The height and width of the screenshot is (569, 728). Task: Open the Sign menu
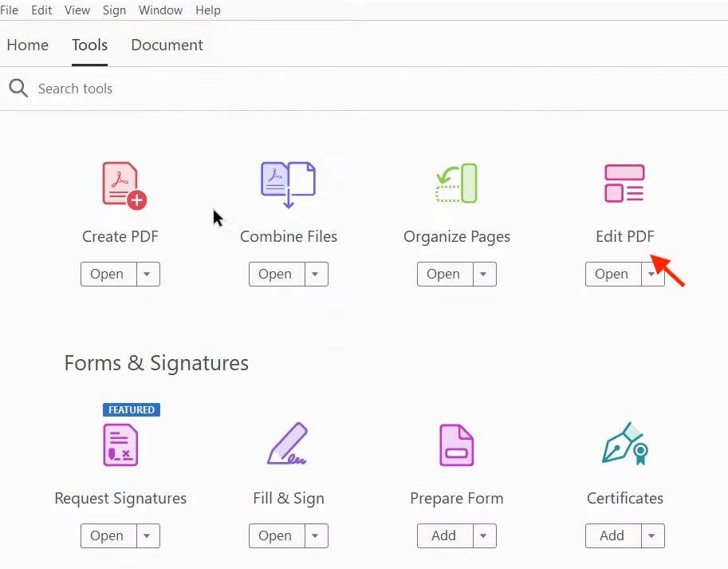[114, 10]
